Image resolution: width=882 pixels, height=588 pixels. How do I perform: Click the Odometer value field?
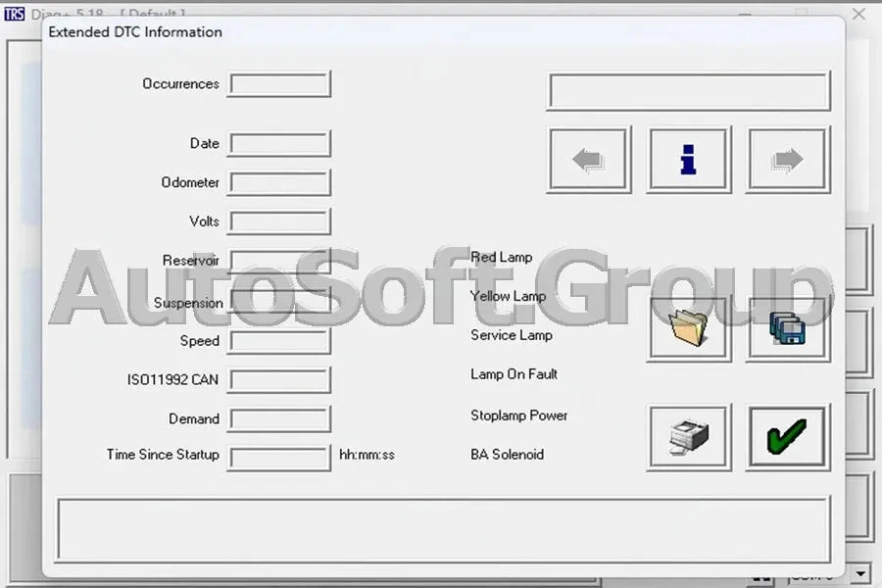click(278, 182)
